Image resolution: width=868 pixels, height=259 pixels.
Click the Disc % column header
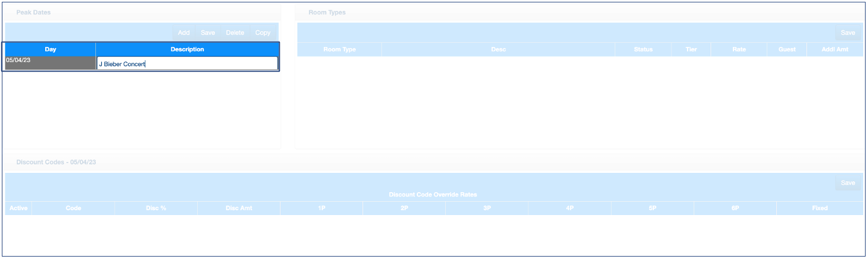[x=156, y=208]
